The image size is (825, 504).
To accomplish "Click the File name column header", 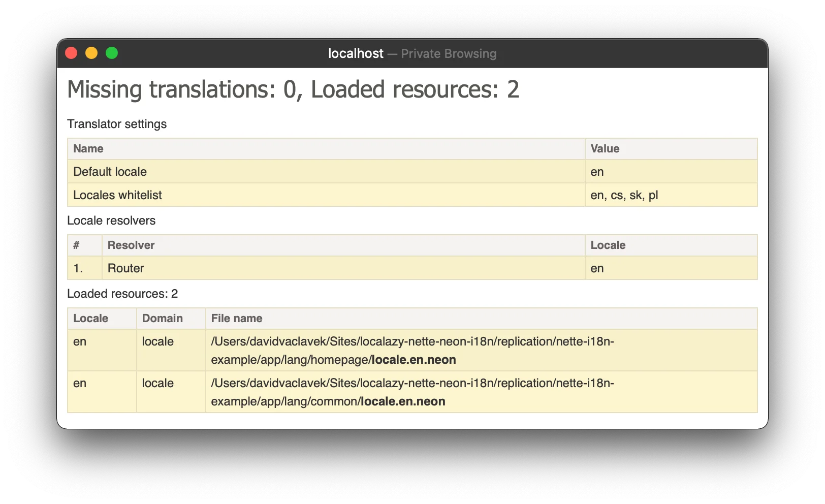I will 237,319.
